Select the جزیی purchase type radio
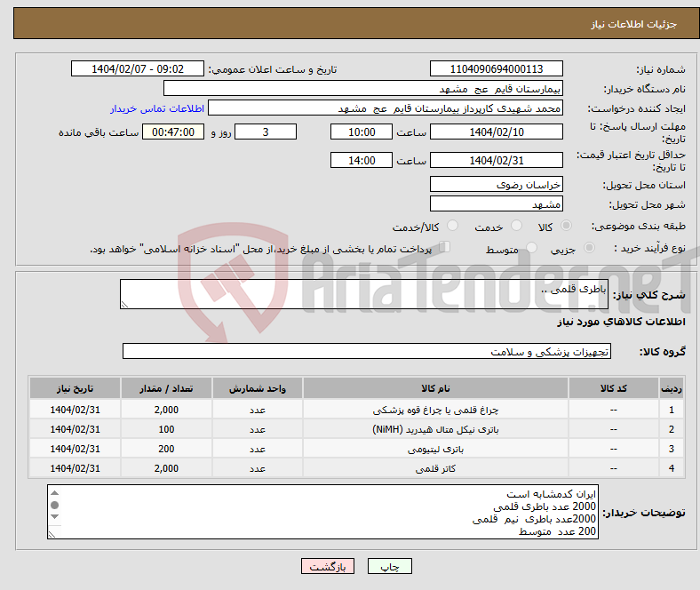The height and width of the screenshot is (590, 700). [589, 247]
